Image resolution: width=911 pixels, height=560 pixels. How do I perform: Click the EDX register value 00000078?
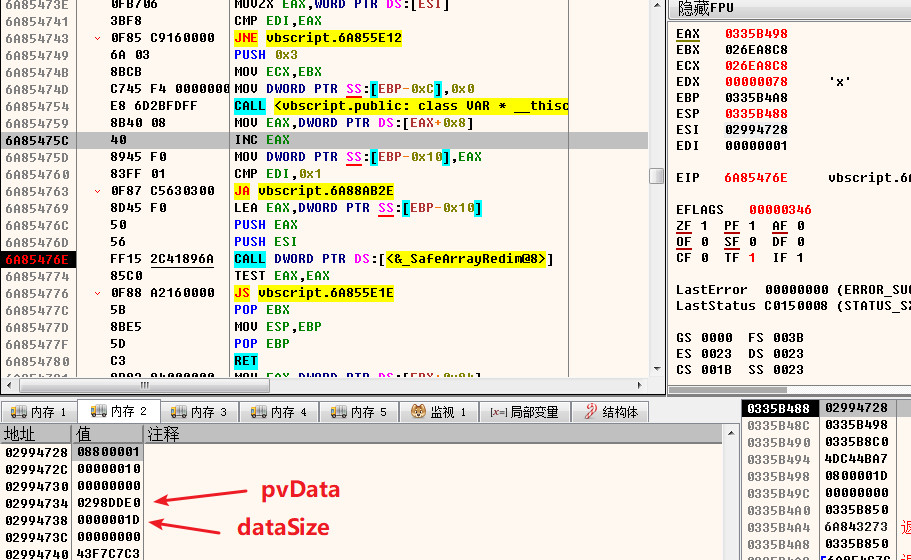pos(756,82)
